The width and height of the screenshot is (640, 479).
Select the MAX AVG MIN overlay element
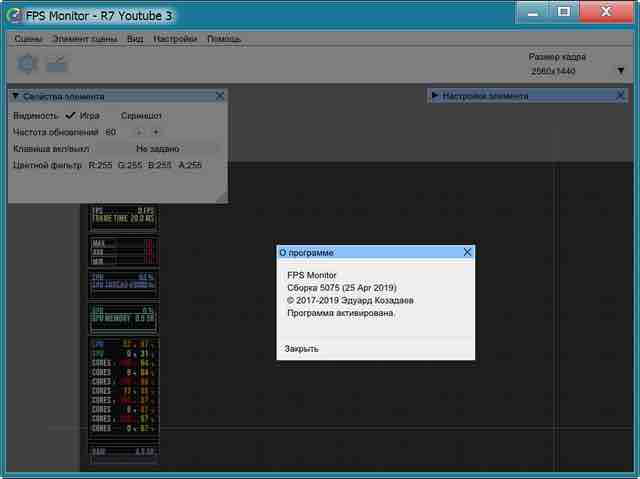[124, 252]
